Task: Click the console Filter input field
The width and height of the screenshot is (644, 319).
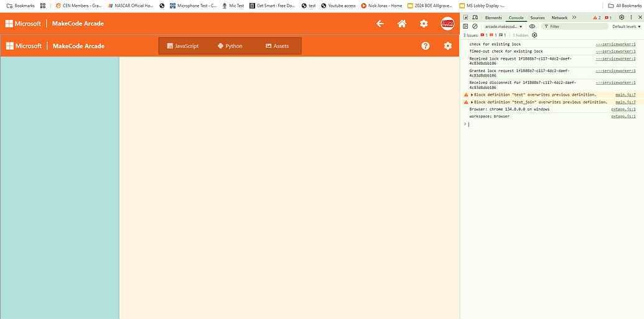Action: coord(574,26)
